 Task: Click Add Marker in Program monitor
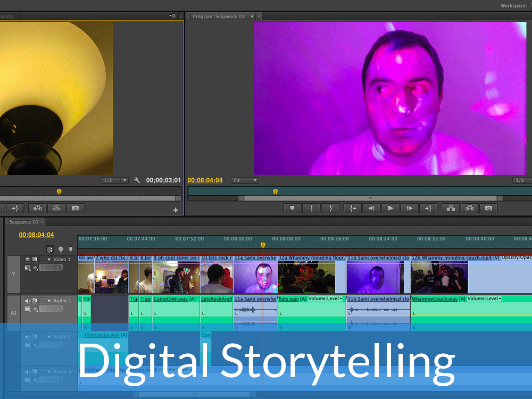click(x=292, y=208)
